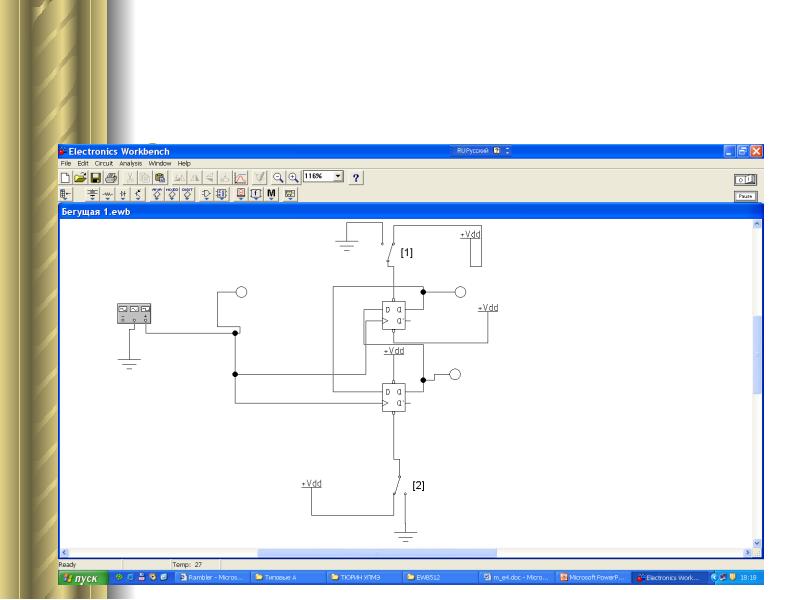Create a new circuit file

coord(65,178)
